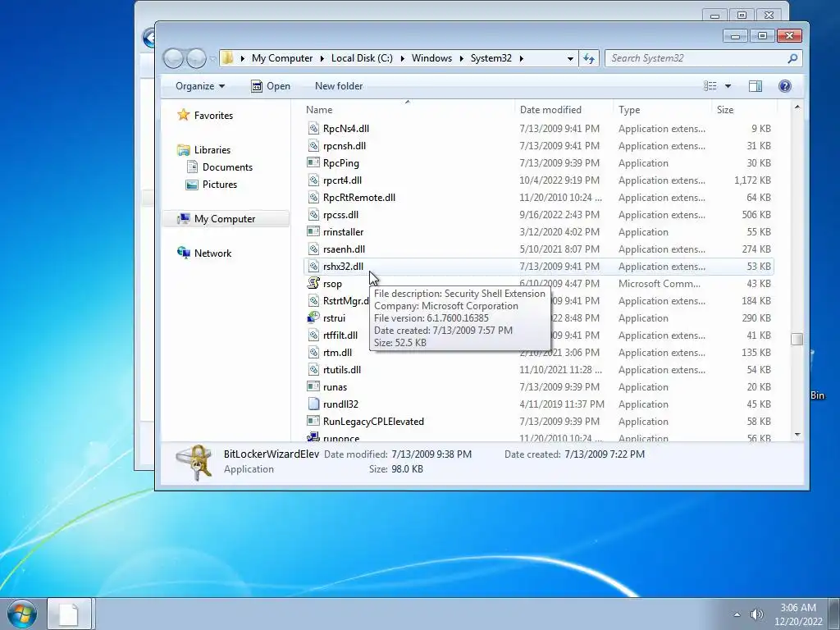
Task: Click the Pictures library icon
Action: click(192, 185)
